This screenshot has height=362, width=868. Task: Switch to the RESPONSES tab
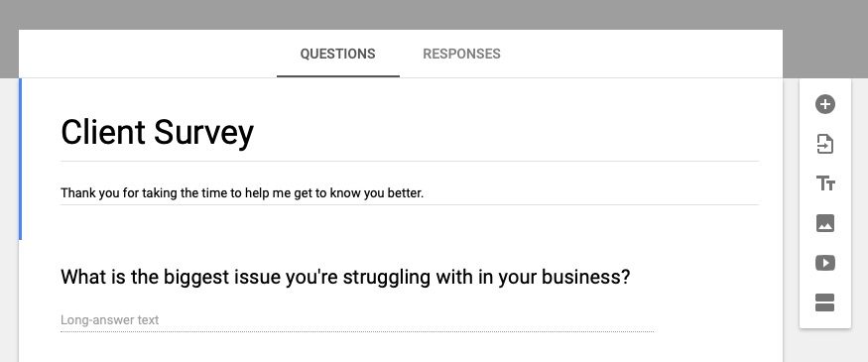(461, 54)
